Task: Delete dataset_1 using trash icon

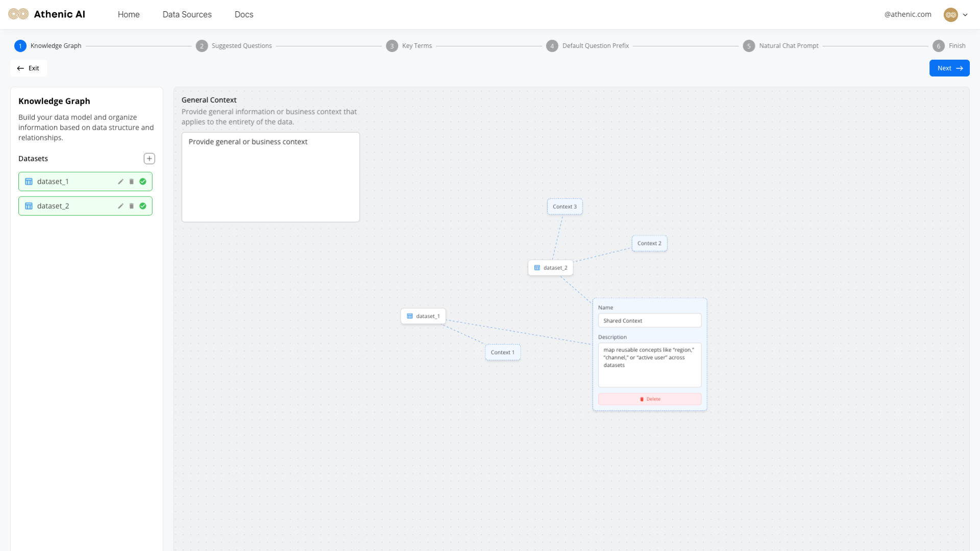Action: pos(132,182)
